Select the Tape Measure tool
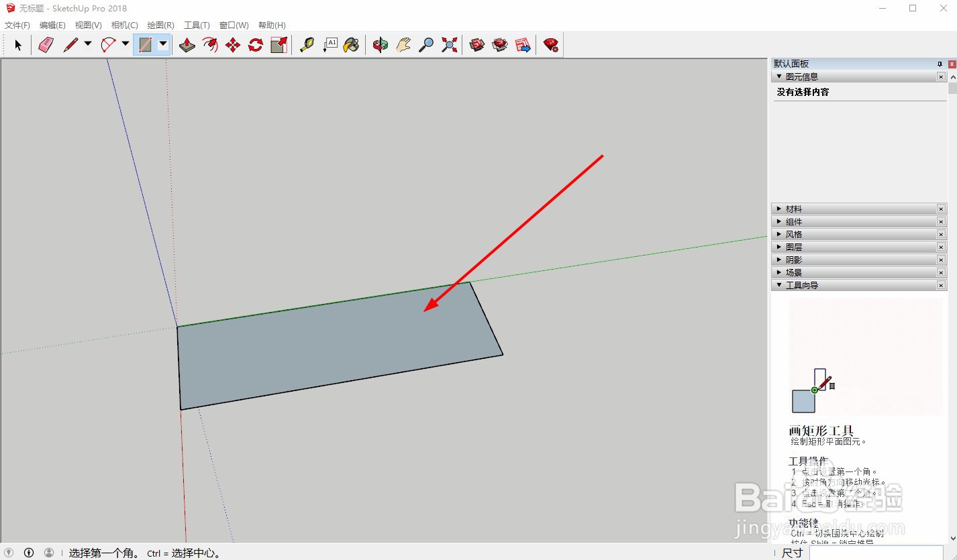The height and width of the screenshot is (560, 957). (307, 45)
